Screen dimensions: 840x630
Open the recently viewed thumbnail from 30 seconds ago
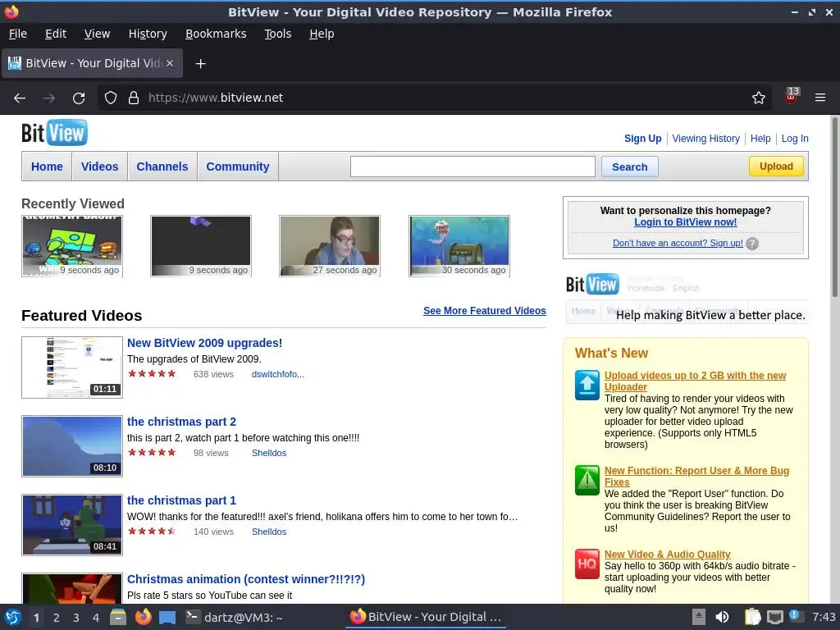459,246
